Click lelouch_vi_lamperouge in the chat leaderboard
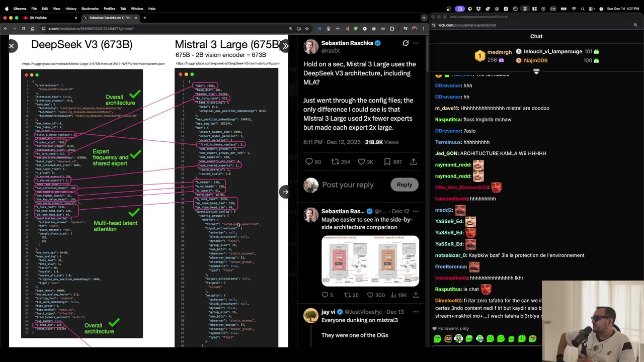 [553, 51]
